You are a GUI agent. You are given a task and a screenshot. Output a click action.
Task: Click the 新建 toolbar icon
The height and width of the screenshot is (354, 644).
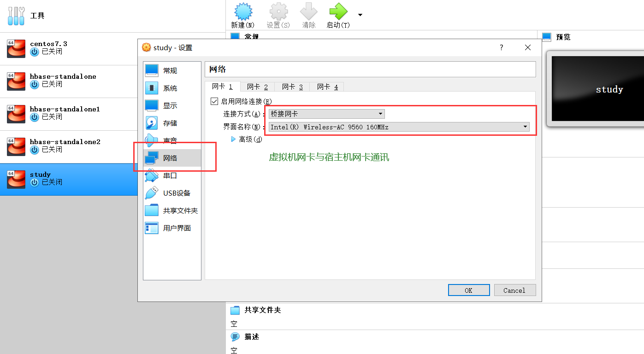click(243, 14)
